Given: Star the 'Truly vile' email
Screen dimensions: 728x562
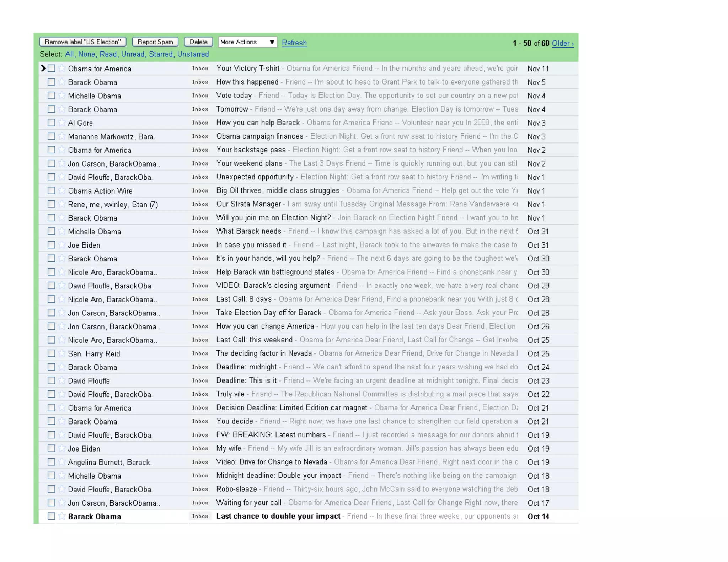Looking at the screenshot, I should click(62, 394).
